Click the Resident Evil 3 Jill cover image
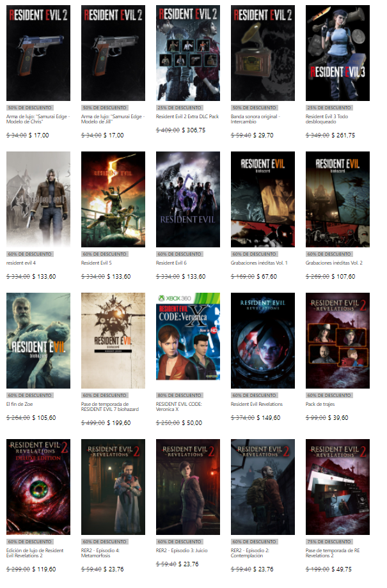Image resolution: width=387 pixels, height=588 pixels. (x=337, y=52)
